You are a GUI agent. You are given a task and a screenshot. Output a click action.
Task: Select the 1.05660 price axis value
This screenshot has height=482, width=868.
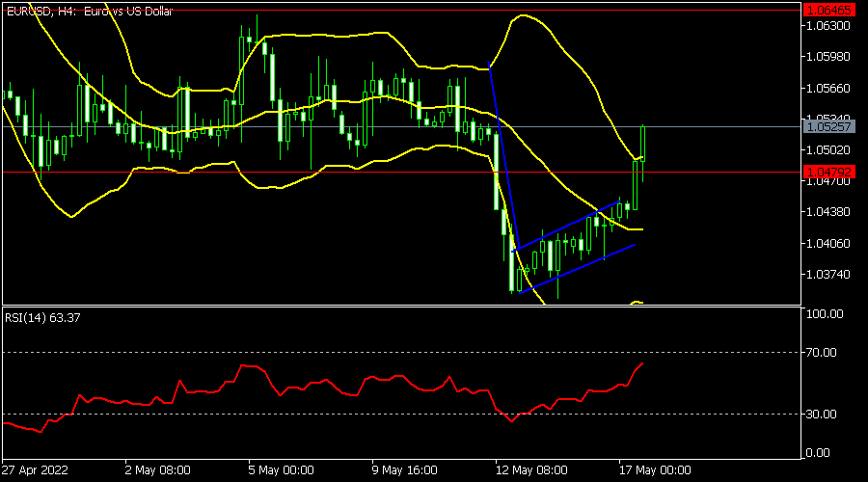click(x=828, y=88)
